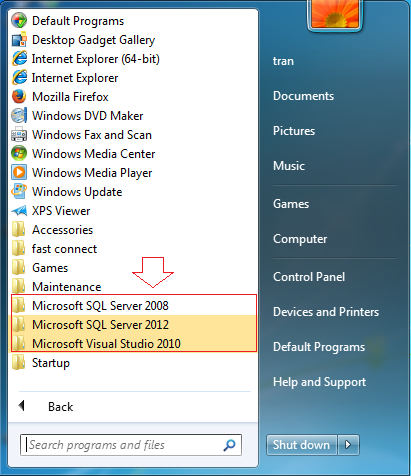Click the Windows DVD Maker icon

(19, 116)
